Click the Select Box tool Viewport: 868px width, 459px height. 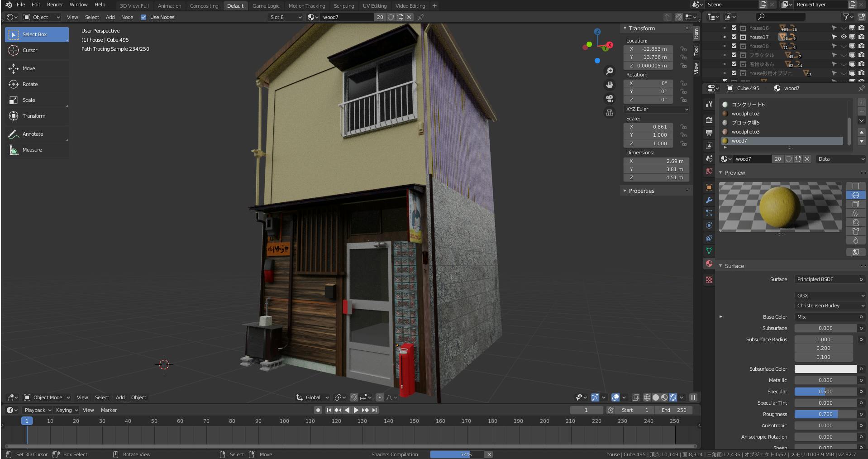(37, 34)
